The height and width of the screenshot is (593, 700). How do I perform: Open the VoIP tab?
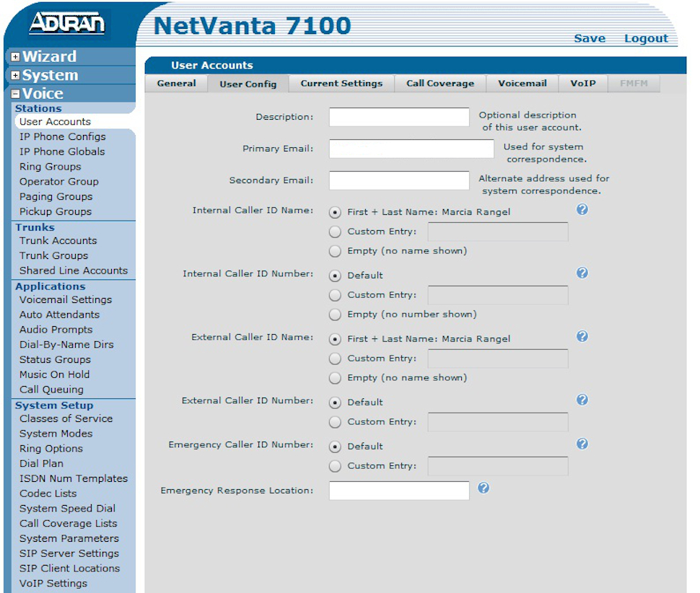point(583,84)
